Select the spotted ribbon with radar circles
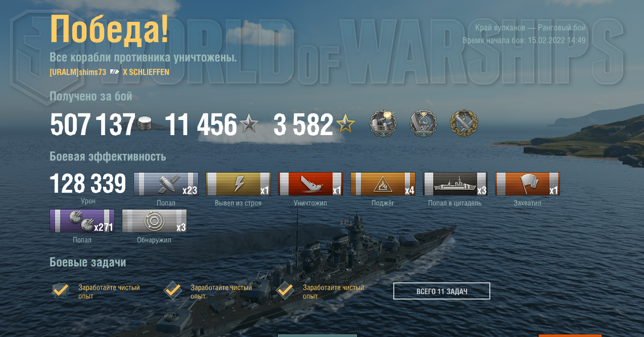The height and width of the screenshot is (337, 644). [154, 221]
